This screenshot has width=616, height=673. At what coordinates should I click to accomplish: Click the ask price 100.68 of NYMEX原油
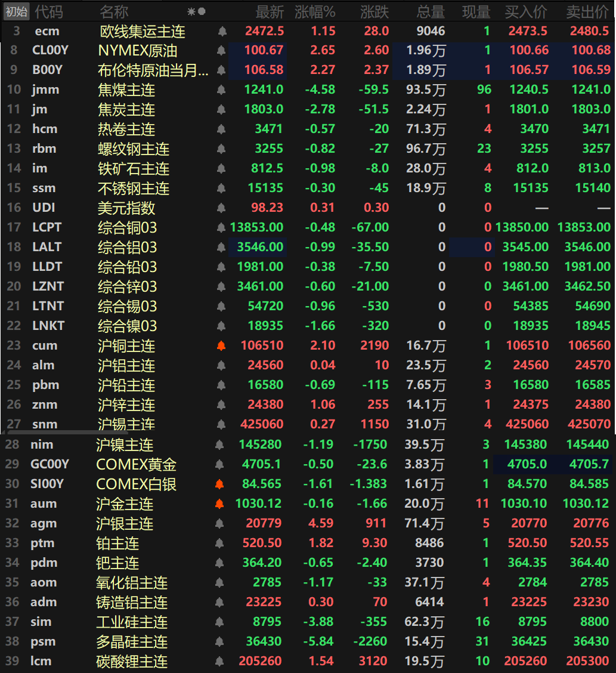(591, 50)
